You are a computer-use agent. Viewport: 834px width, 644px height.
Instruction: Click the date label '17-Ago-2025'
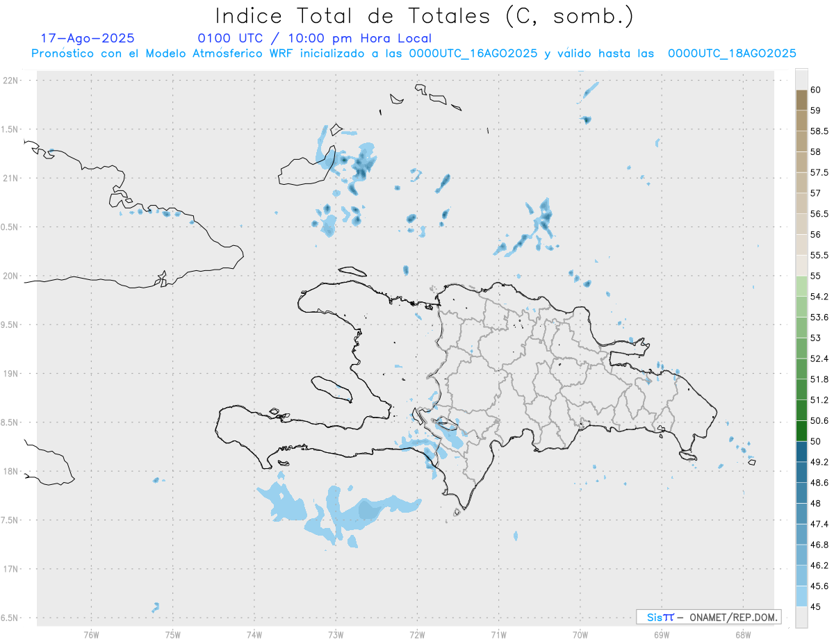88,38
